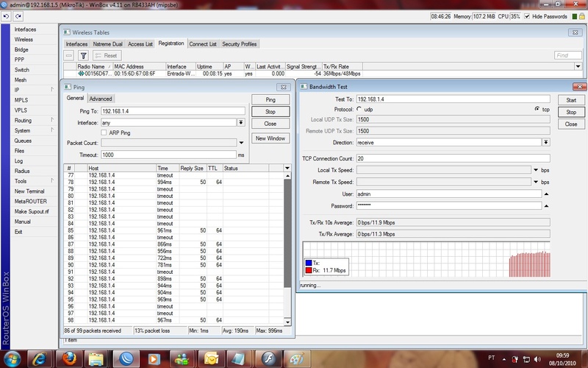The height and width of the screenshot is (368, 588).
Task: Click the red Rx color legend swatch
Action: (309, 270)
